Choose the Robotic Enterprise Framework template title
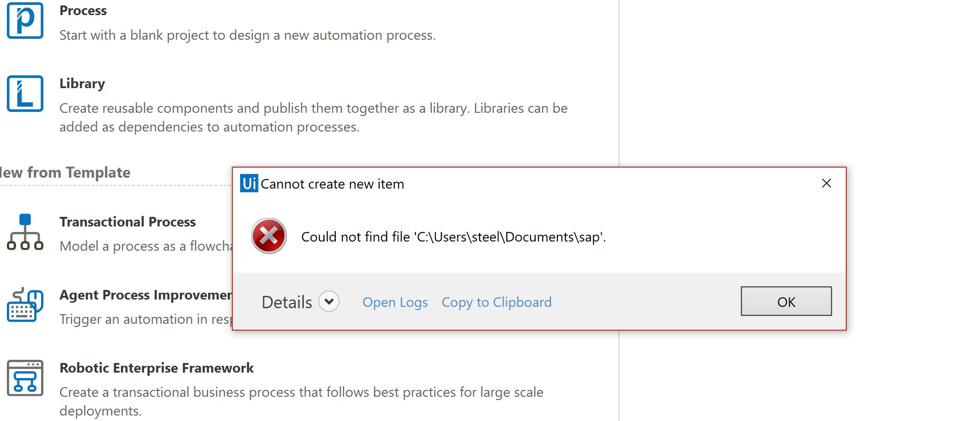 (x=157, y=368)
